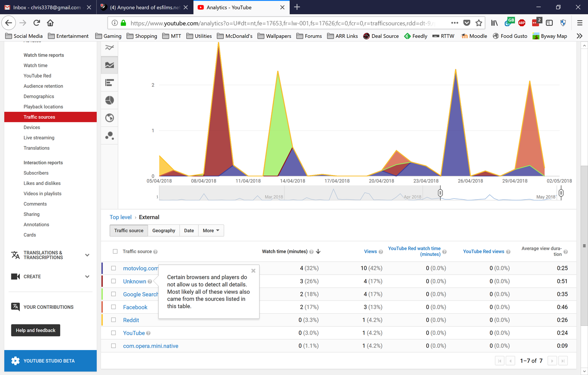Show more bookmarks with the overflow chevron
This screenshot has width=588, height=375.
pyautogui.click(x=580, y=36)
